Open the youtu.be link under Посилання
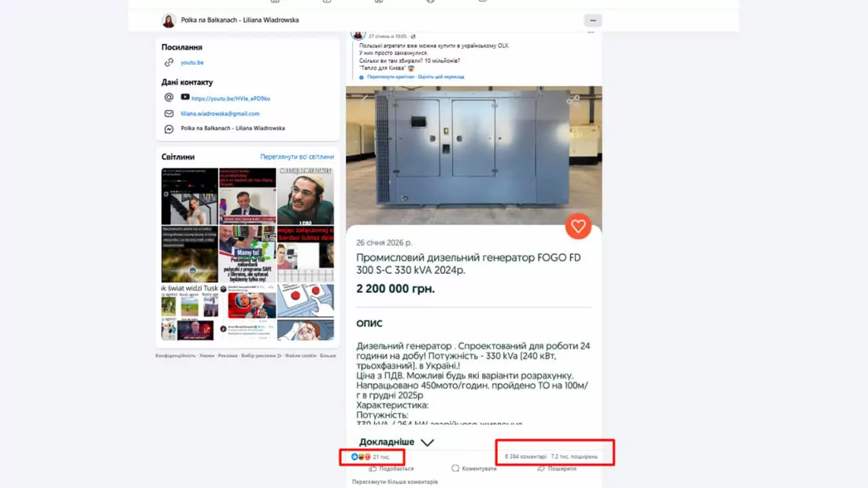 coord(192,63)
